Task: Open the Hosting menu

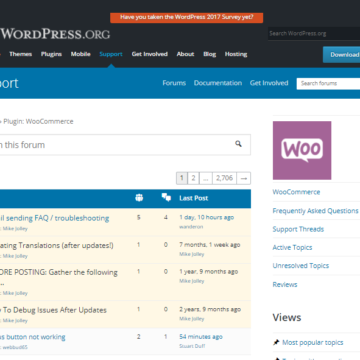Action: pos(236,54)
